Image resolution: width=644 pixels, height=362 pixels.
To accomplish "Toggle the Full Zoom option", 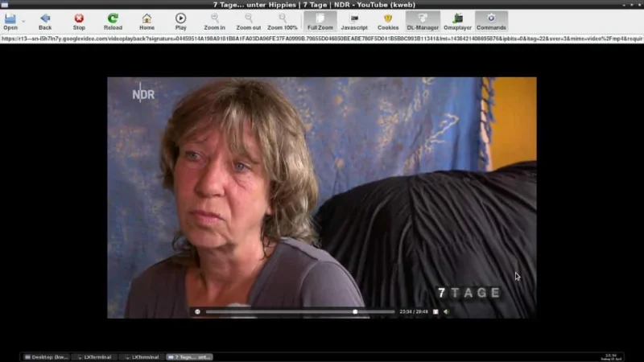I will point(320,22).
